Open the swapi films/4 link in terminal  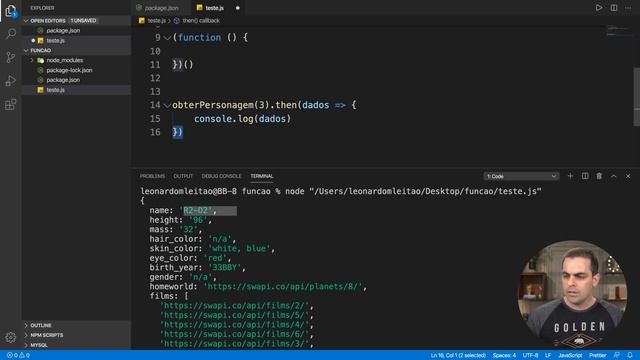tap(236, 325)
